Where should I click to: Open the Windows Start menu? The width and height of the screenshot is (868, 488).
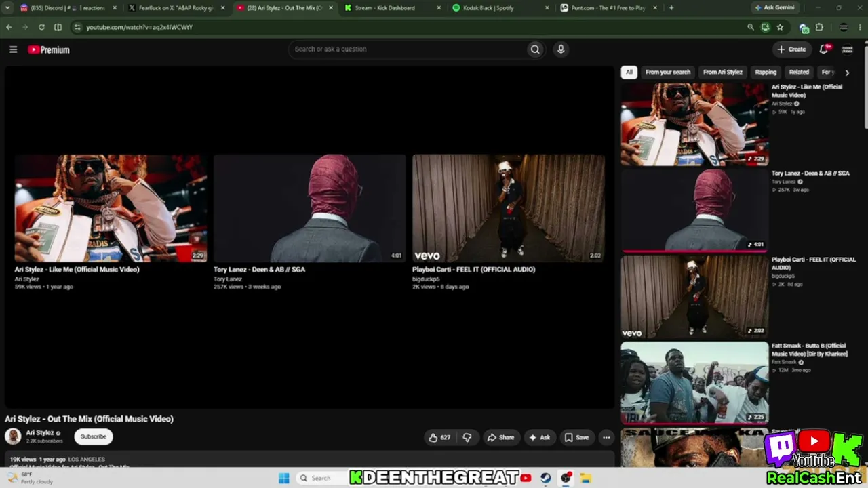284,478
